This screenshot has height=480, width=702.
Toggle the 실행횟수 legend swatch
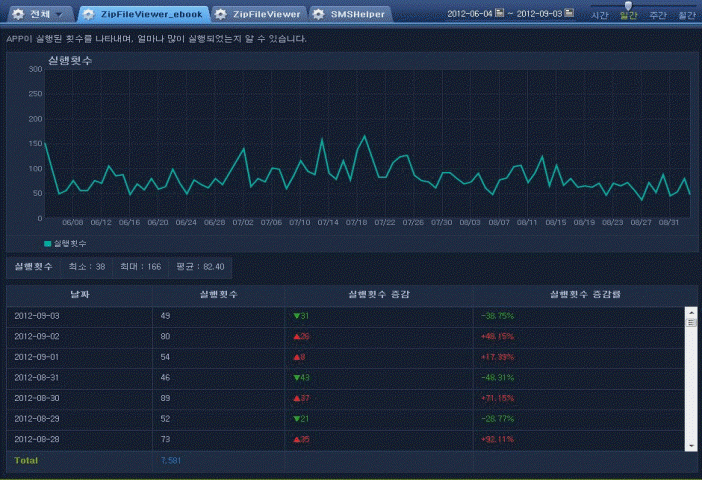(x=47, y=244)
